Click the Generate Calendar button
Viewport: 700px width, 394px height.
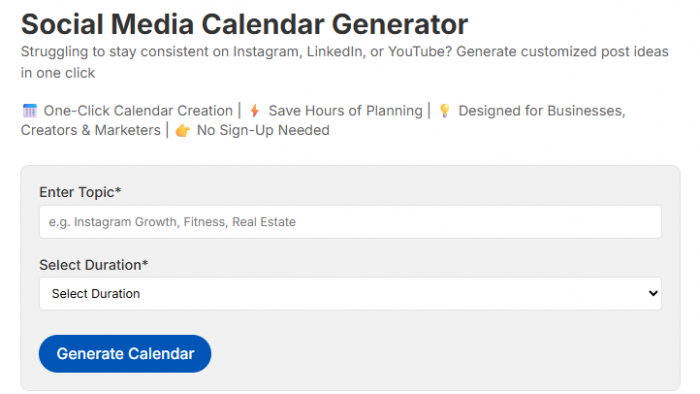pos(125,354)
